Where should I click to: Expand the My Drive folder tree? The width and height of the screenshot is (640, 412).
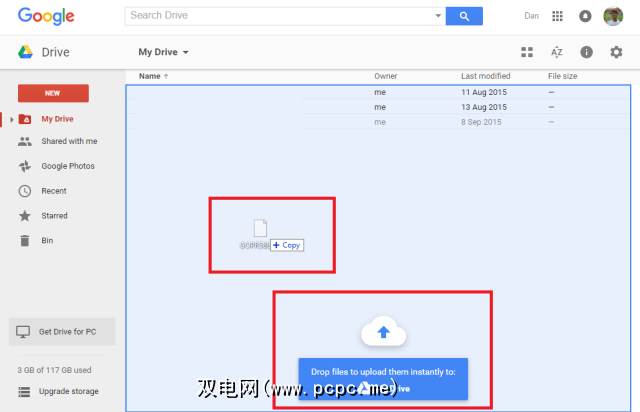[x=12, y=119]
